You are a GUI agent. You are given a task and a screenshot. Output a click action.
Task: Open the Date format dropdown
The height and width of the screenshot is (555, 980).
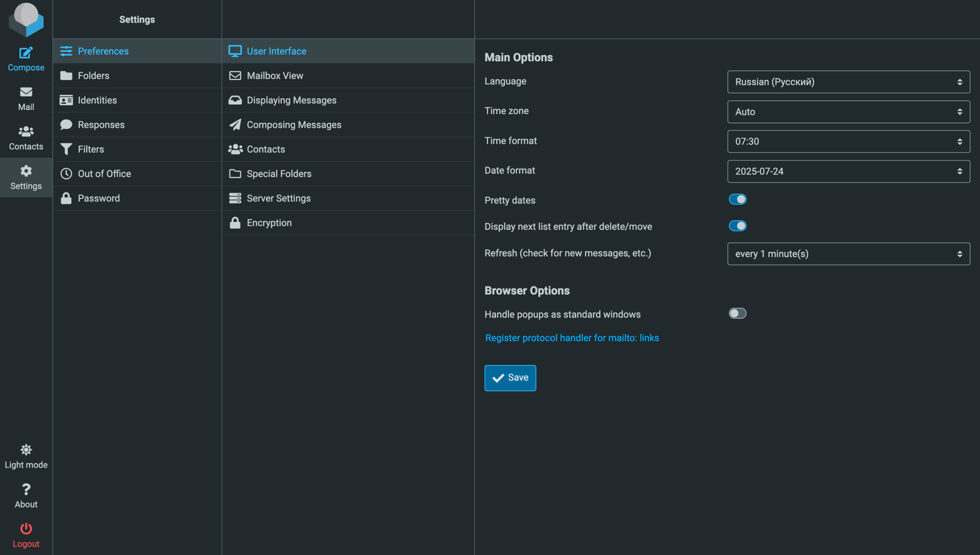(x=848, y=171)
